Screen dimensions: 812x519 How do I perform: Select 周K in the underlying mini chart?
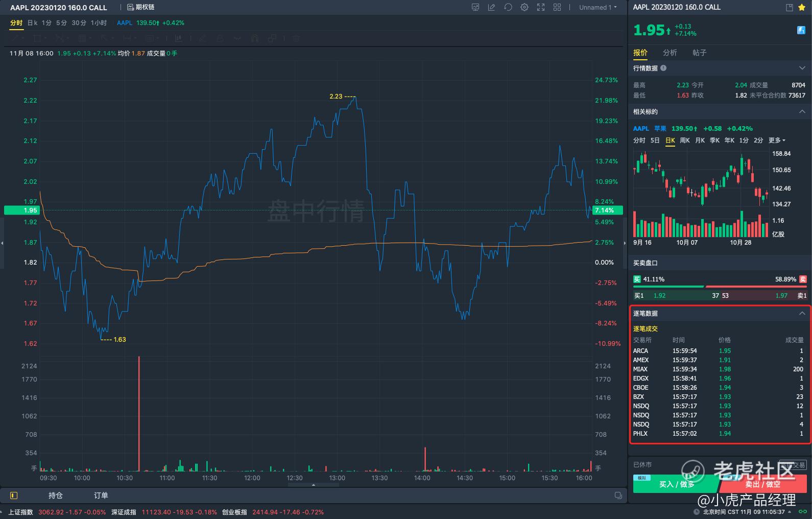point(685,140)
